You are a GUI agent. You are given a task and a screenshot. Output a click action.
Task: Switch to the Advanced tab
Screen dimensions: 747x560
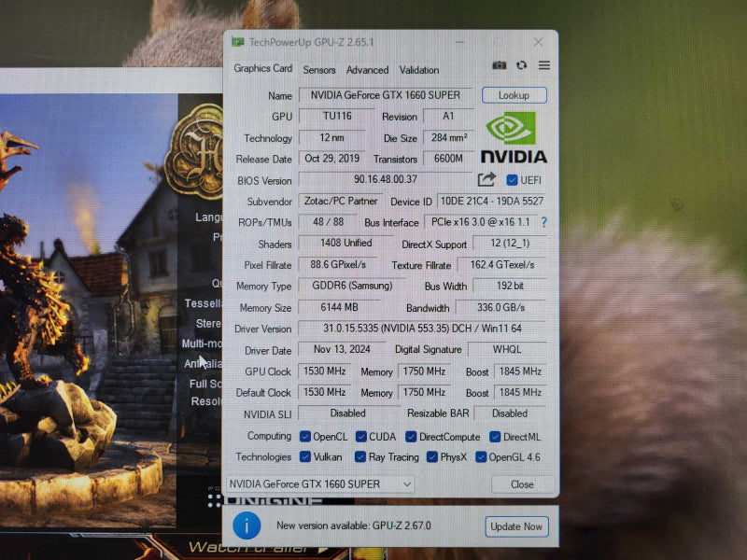[x=367, y=70]
